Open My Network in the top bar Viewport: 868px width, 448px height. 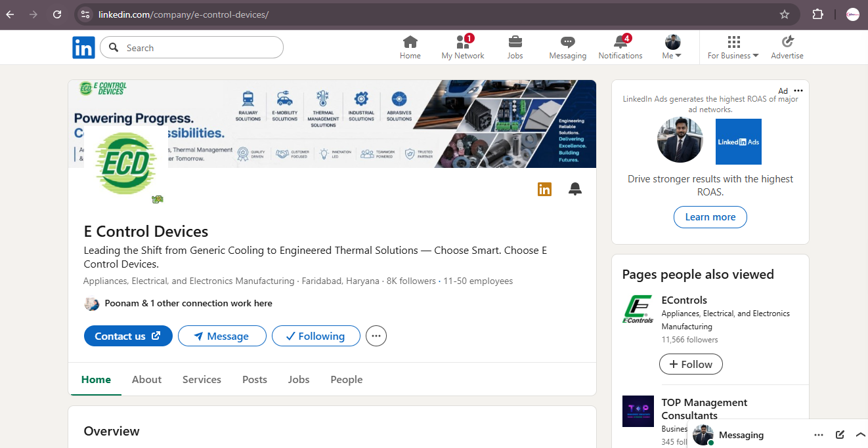[x=463, y=47]
